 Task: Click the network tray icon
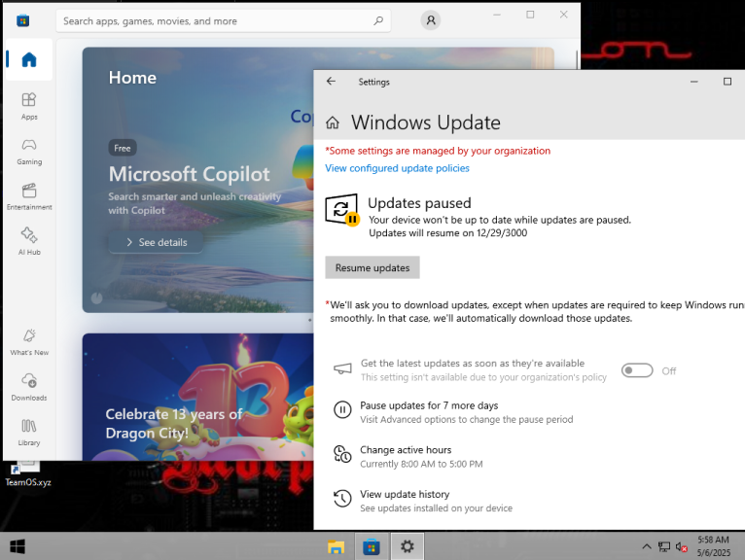[663, 547]
